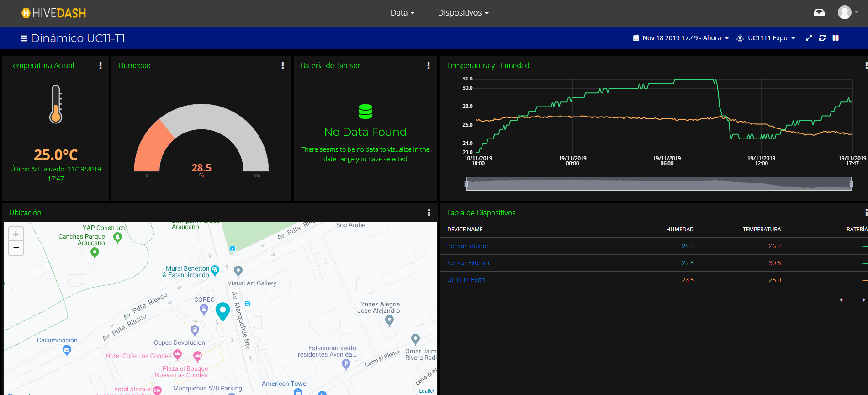The image size is (868, 395).
Task: Open the Data menu
Action: (402, 13)
